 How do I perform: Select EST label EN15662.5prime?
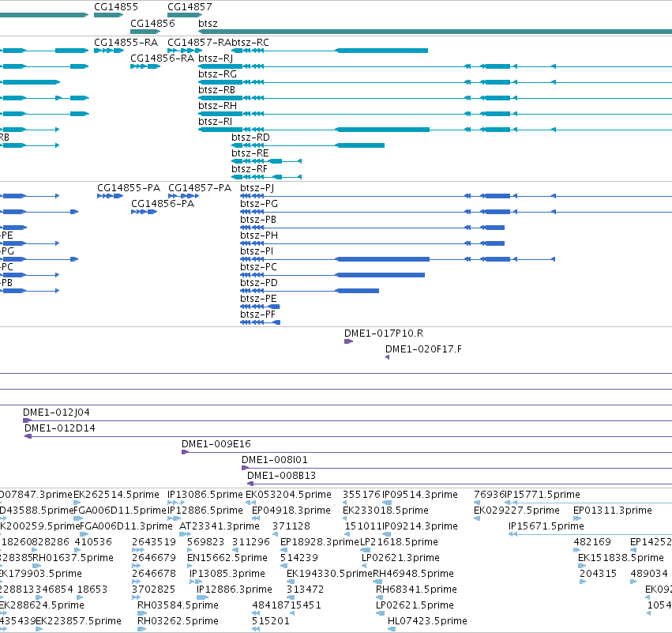pyautogui.click(x=227, y=559)
